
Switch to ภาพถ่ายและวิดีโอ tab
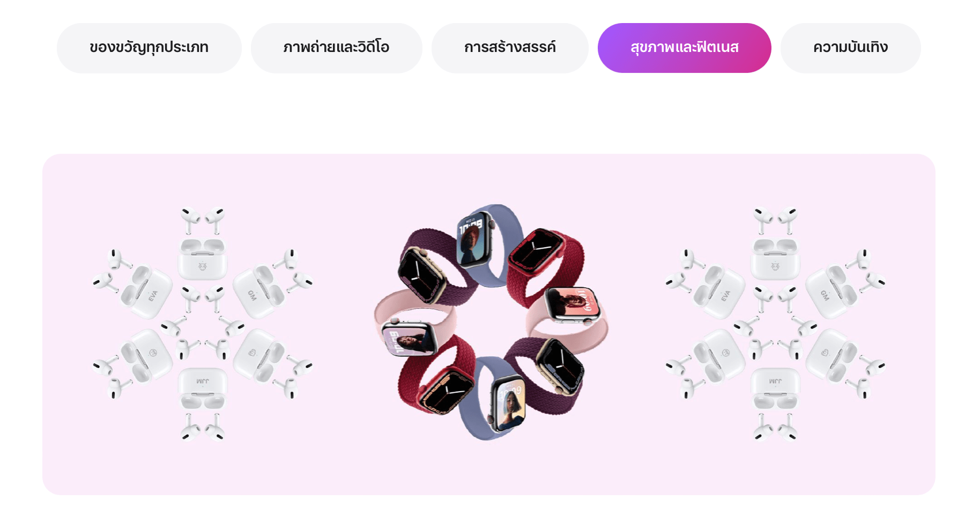pyautogui.click(x=336, y=48)
